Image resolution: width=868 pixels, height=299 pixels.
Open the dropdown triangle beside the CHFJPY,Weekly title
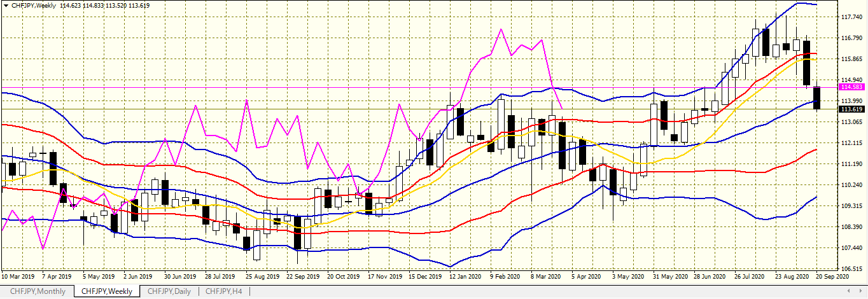click(5, 5)
